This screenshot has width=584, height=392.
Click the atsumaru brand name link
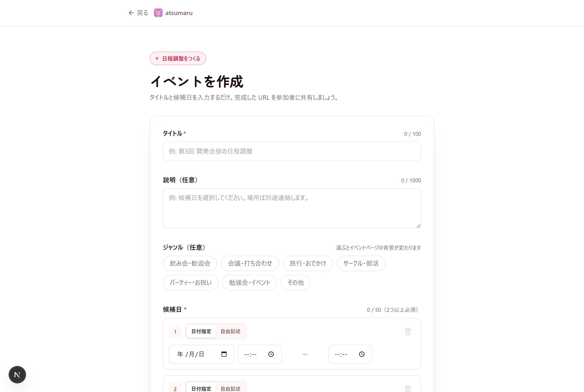coord(179,13)
